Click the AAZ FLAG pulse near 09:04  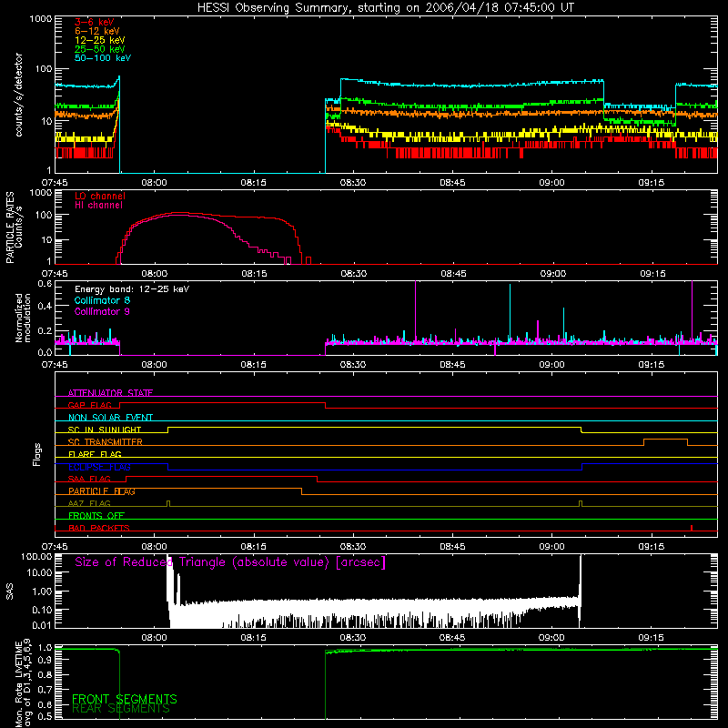pos(581,503)
